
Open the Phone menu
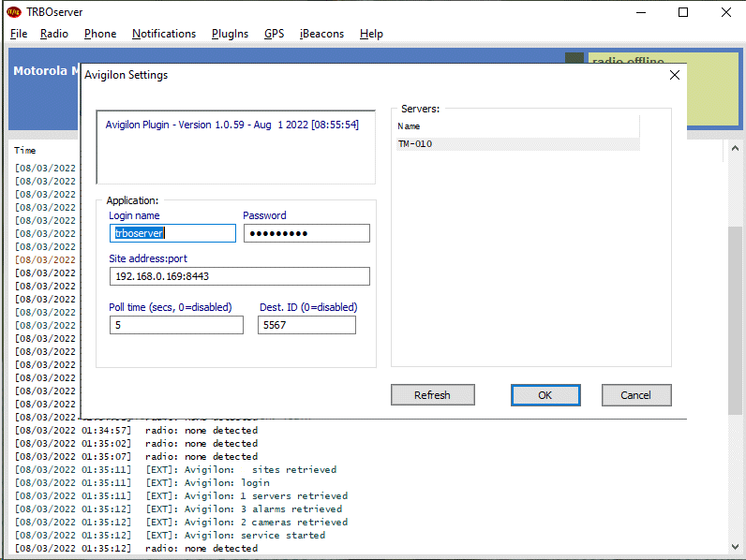tap(100, 34)
